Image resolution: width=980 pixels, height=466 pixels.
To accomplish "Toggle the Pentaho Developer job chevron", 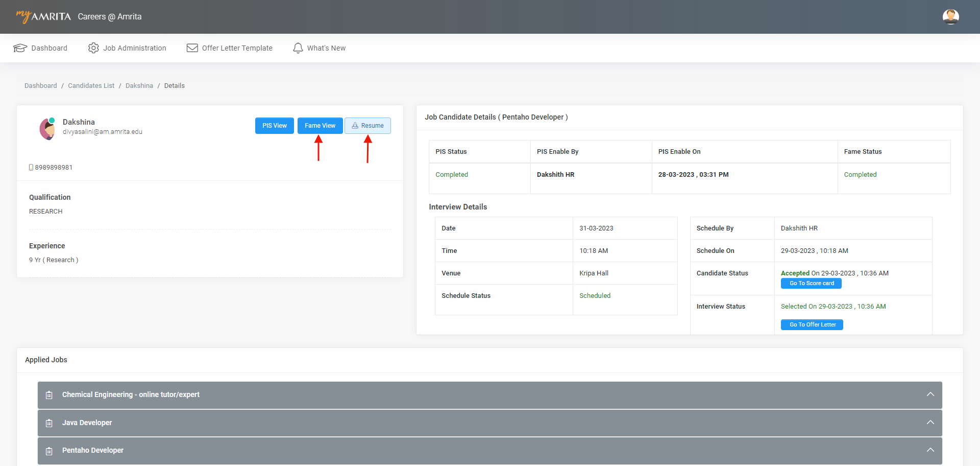I will pyautogui.click(x=930, y=450).
